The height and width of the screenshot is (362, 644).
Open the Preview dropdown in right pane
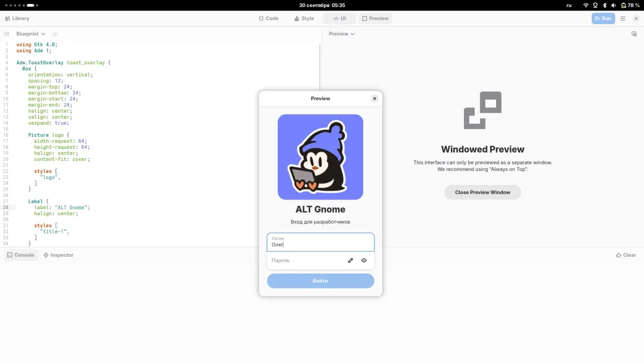coord(342,34)
